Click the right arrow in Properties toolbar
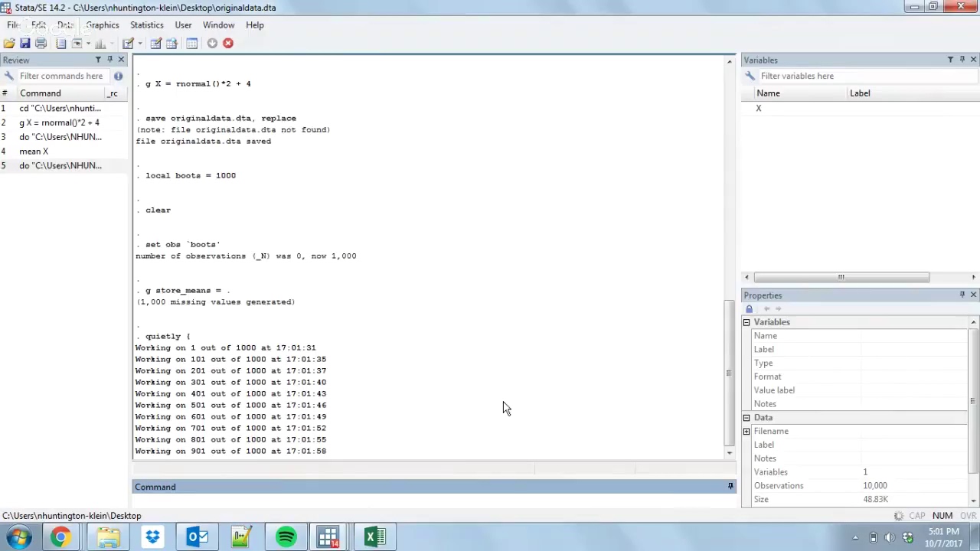The image size is (980, 551). tap(778, 309)
